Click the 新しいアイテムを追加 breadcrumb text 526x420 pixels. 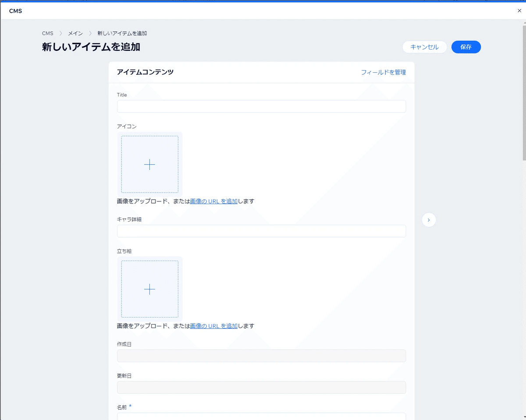(x=122, y=33)
